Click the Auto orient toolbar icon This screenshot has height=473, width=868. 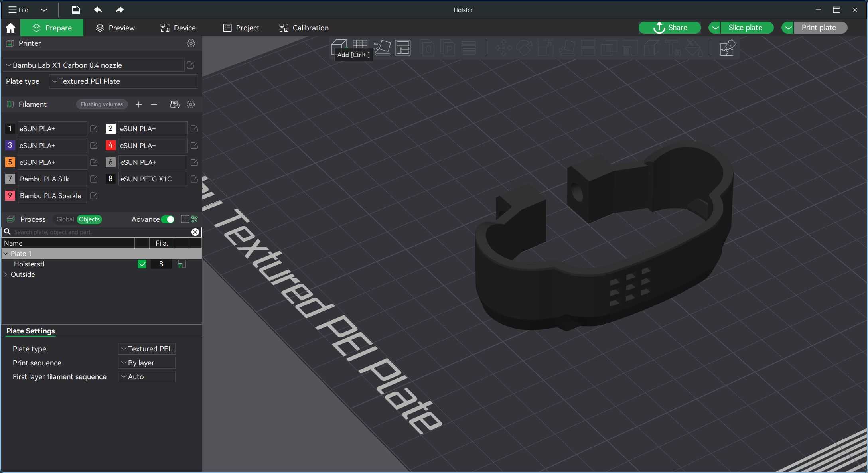382,48
